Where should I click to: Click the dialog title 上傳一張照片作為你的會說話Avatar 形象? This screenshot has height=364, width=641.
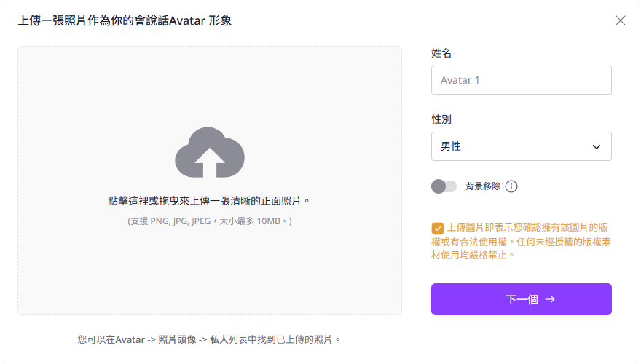pos(125,20)
